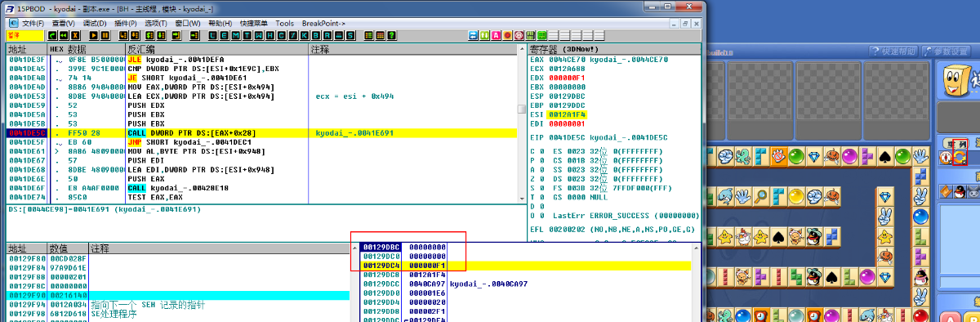Click the blue refresh-arrows plugin toolbar icon

tap(473, 35)
